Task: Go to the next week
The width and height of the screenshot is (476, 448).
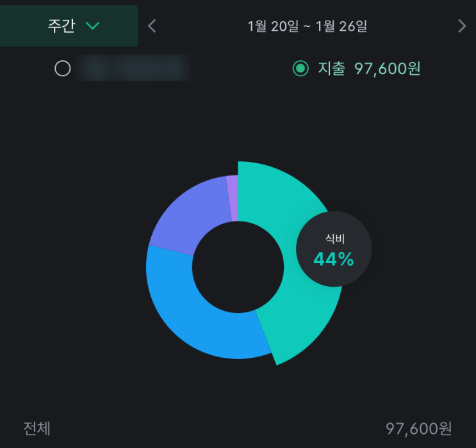Action: [x=462, y=26]
